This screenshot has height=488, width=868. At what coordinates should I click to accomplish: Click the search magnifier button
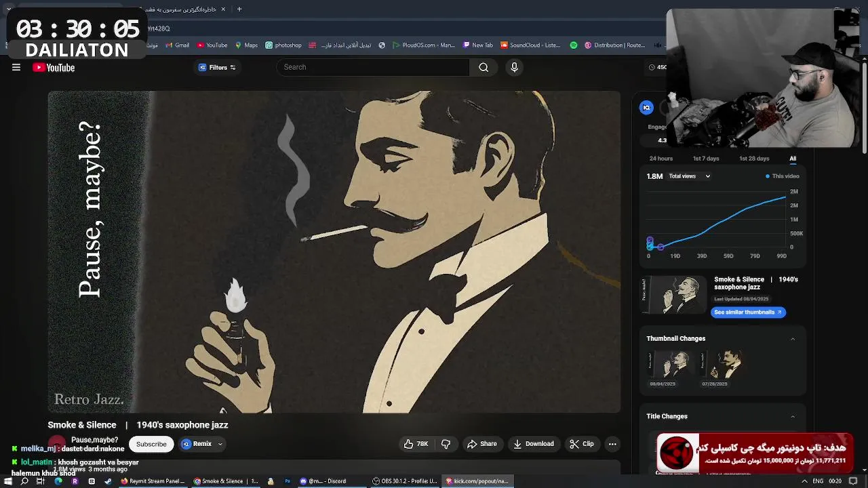tap(484, 67)
